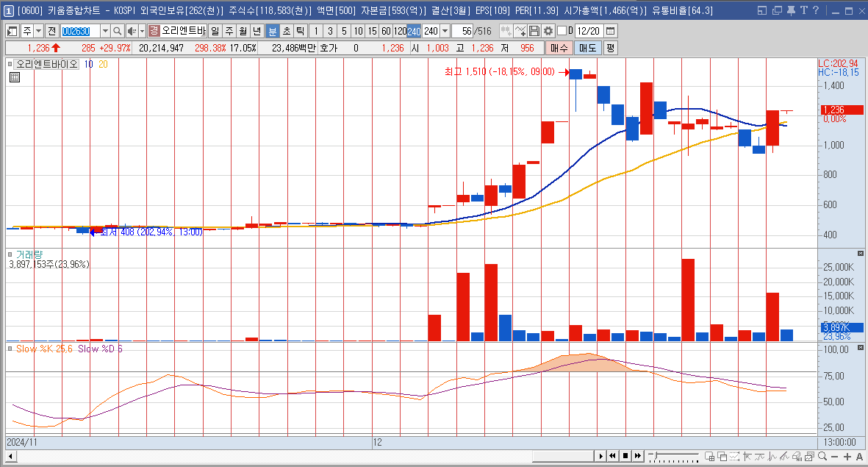The width and height of the screenshot is (868, 467).
Task: Save chart settings with floppy disk icon
Action: pyautogui.click(x=534, y=31)
